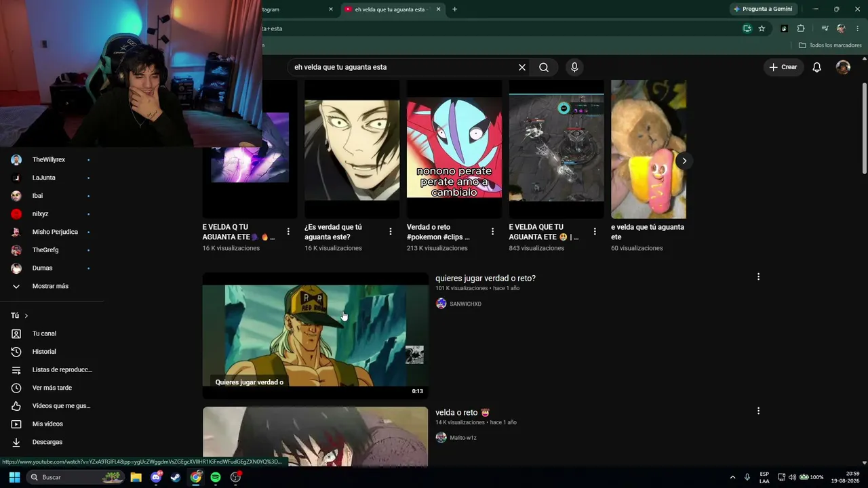
Task: Open Discord from the taskbar
Action: (x=156, y=477)
